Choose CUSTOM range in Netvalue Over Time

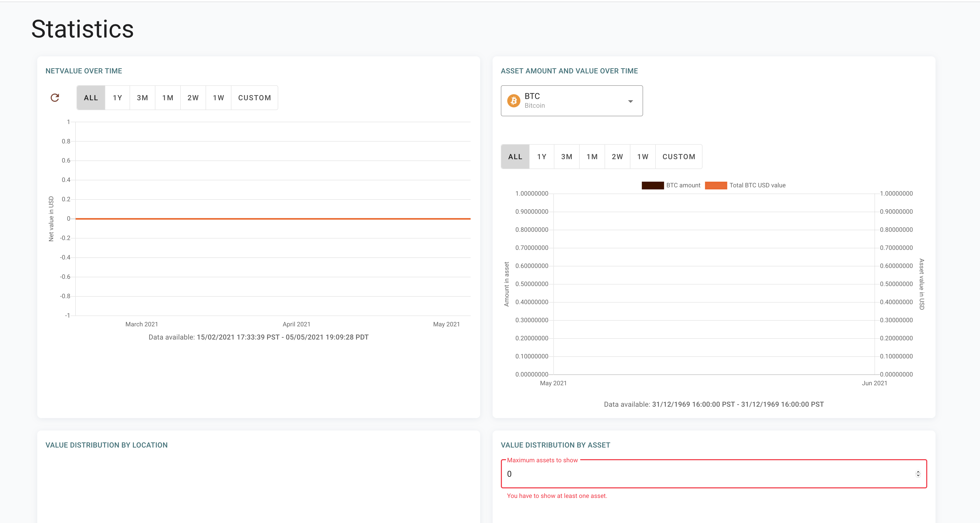pyautogui.click(x=254, y=98)
